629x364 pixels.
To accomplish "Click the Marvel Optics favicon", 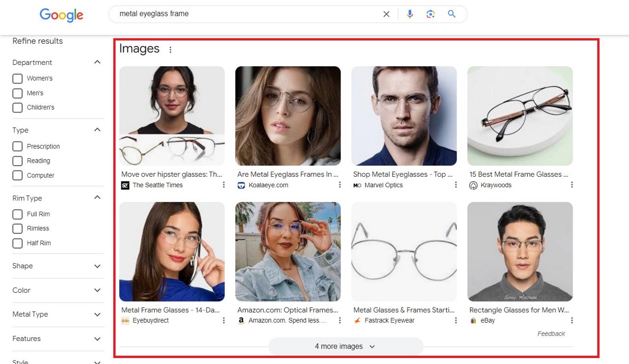I will [357, 185].
